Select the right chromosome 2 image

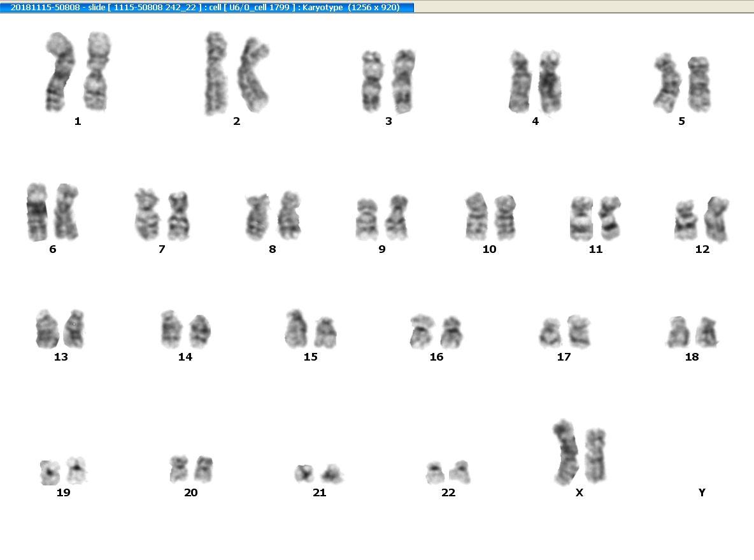point(254,75)
